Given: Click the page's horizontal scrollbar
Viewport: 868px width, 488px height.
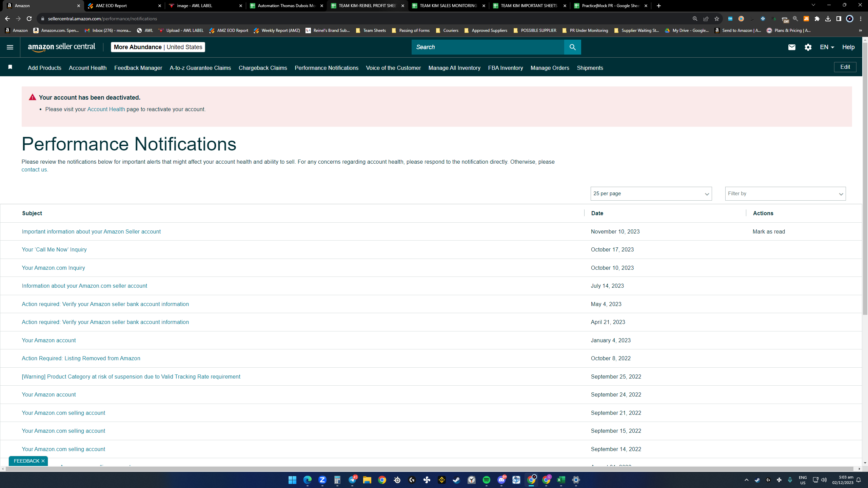Looking at the screenshot, I should point(430,469).
